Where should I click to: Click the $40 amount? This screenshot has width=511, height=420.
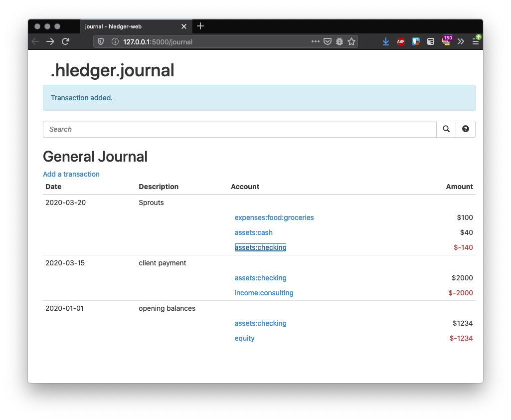[466, 232]
